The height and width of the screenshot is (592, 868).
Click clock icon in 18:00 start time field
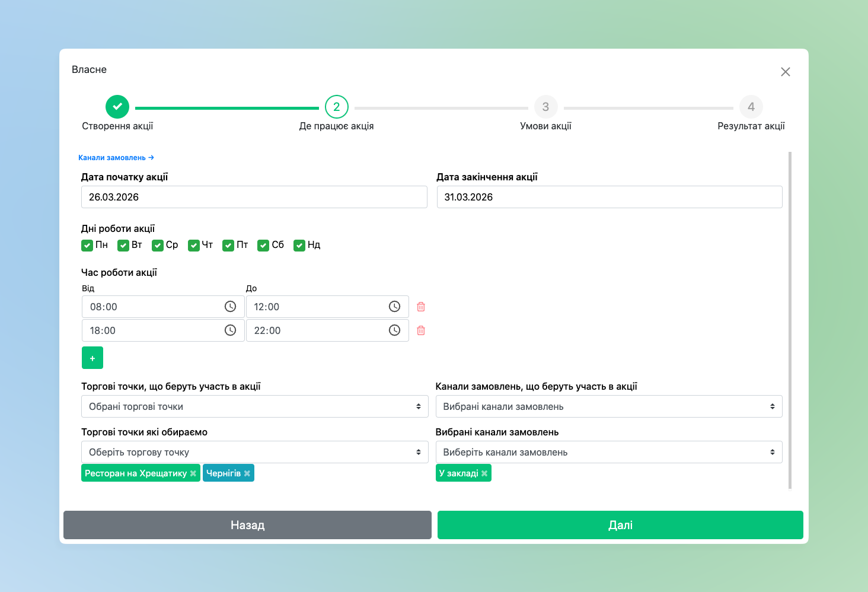point(230,330)
